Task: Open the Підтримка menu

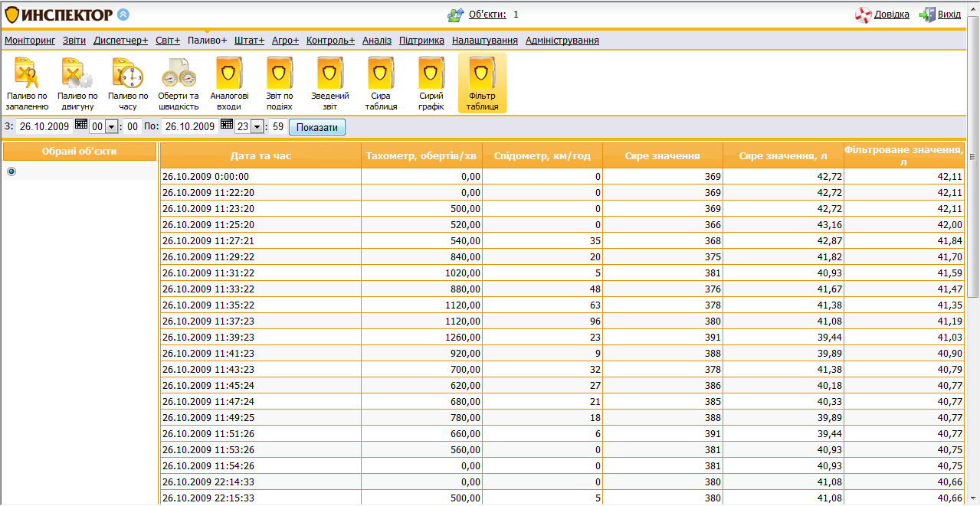Action: click(x=421, y=41)
